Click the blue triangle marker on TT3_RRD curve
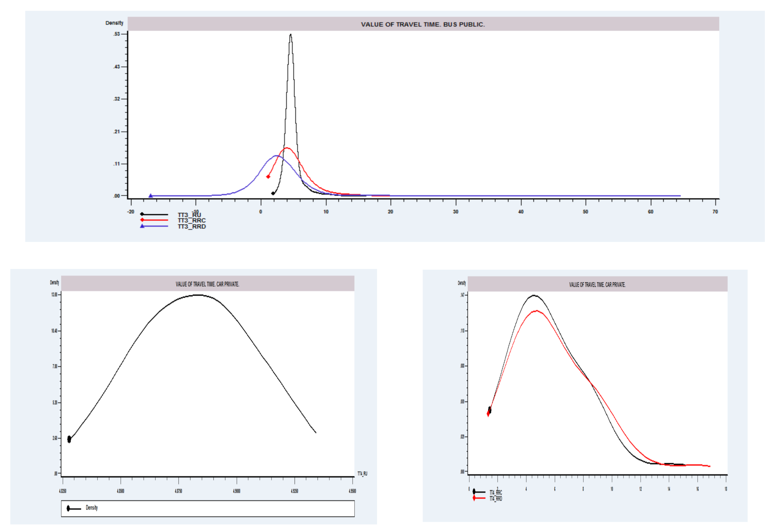772x532 pixels. [150, 196]
